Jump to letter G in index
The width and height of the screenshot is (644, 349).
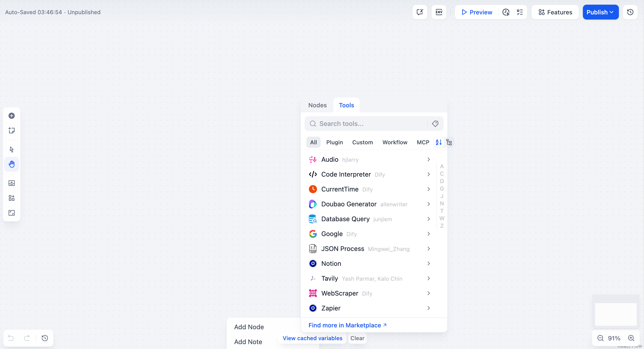click(442, 188)
